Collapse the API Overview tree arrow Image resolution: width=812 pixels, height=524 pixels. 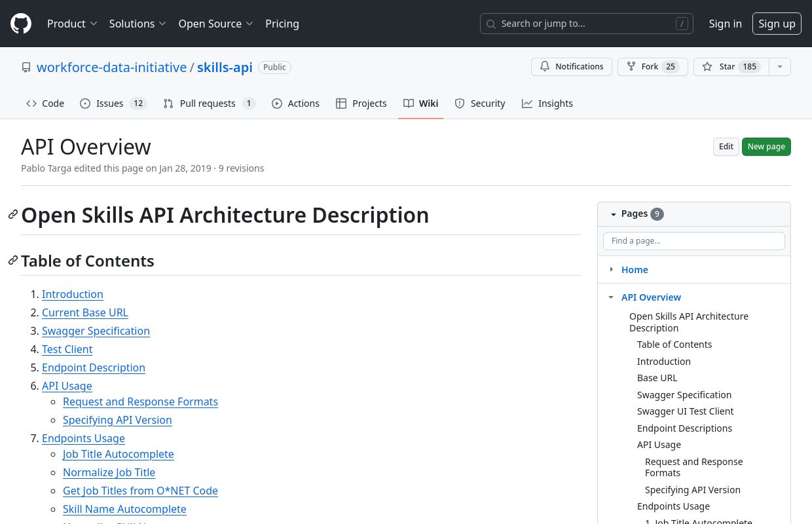click(611, 297)
